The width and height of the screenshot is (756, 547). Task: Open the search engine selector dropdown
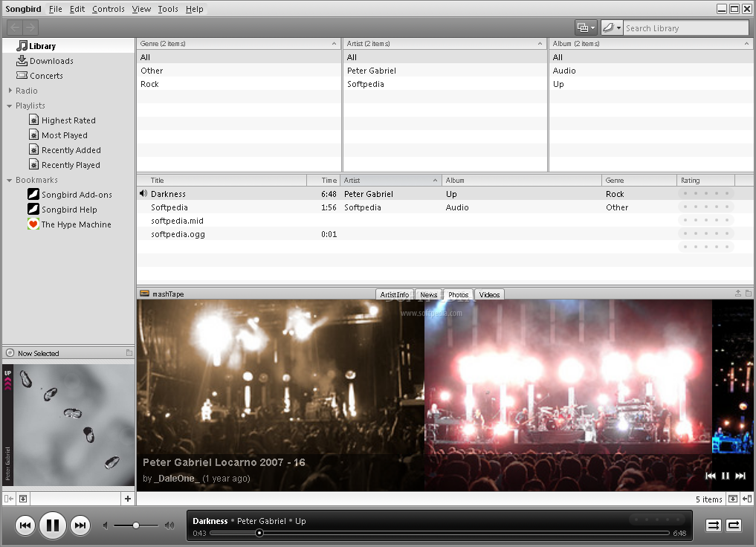coord(612,28)
